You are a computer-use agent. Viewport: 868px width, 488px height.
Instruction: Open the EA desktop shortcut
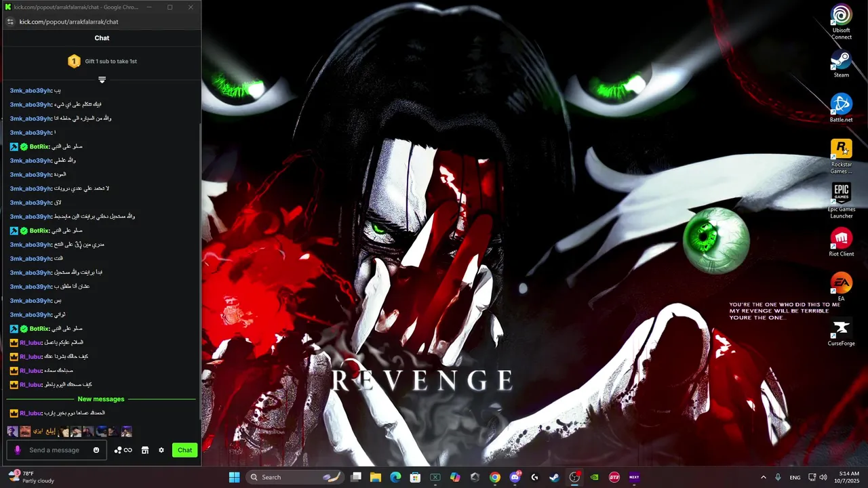click(x=842, y=287)
